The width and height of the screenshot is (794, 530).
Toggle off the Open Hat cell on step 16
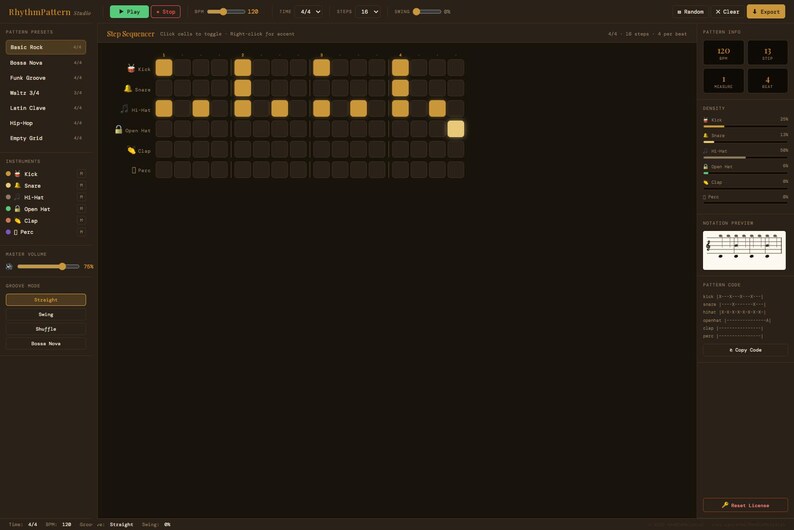(456, 129)
